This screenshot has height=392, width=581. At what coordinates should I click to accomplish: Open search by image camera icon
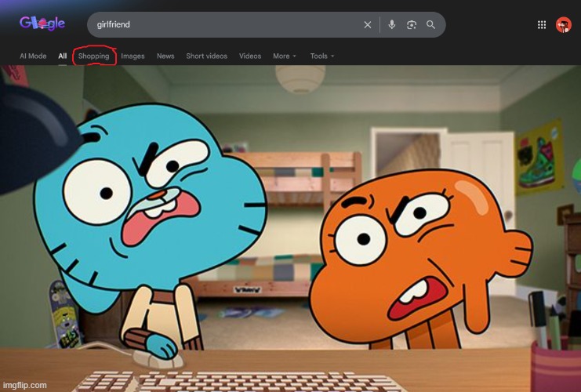[x=412, y=25]
